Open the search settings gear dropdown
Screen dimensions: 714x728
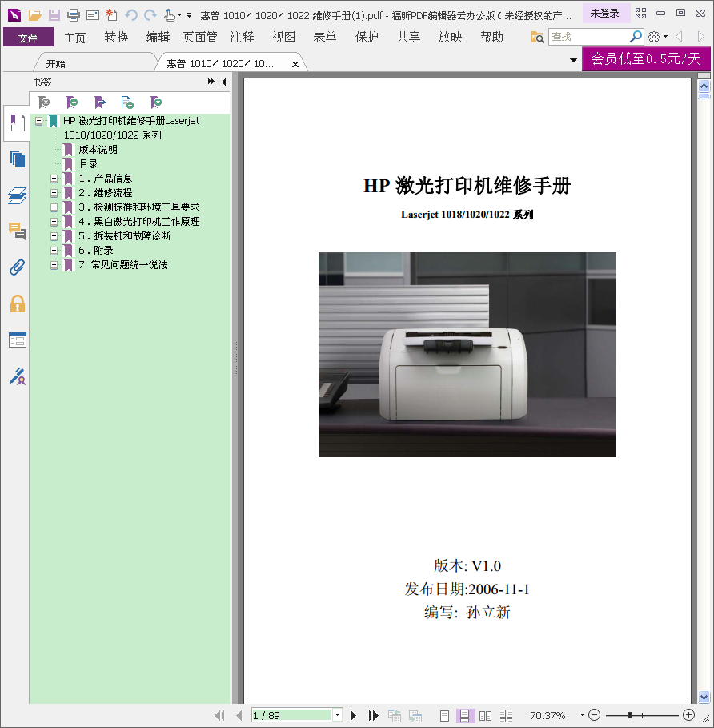(657, 36)
